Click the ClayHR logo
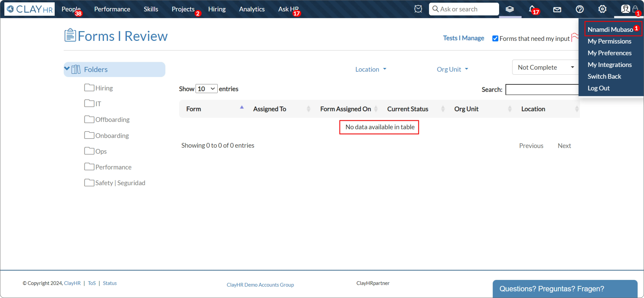This screenshot has width=644, height=298. click(x=30, y=9)
